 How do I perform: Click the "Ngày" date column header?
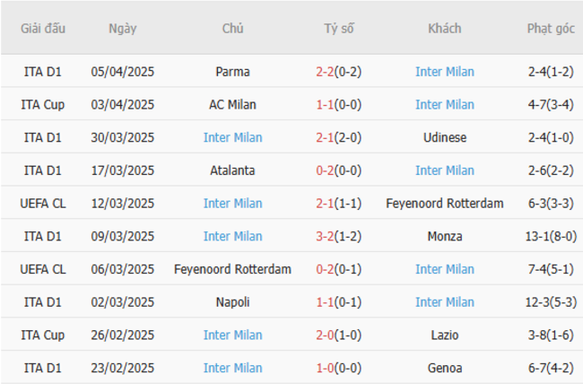[x=123, y=29]
